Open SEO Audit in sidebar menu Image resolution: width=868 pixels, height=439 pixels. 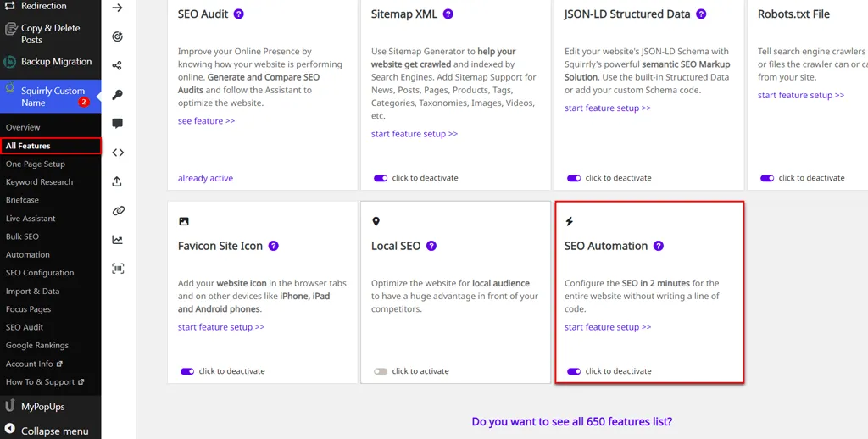click(25, 327)
